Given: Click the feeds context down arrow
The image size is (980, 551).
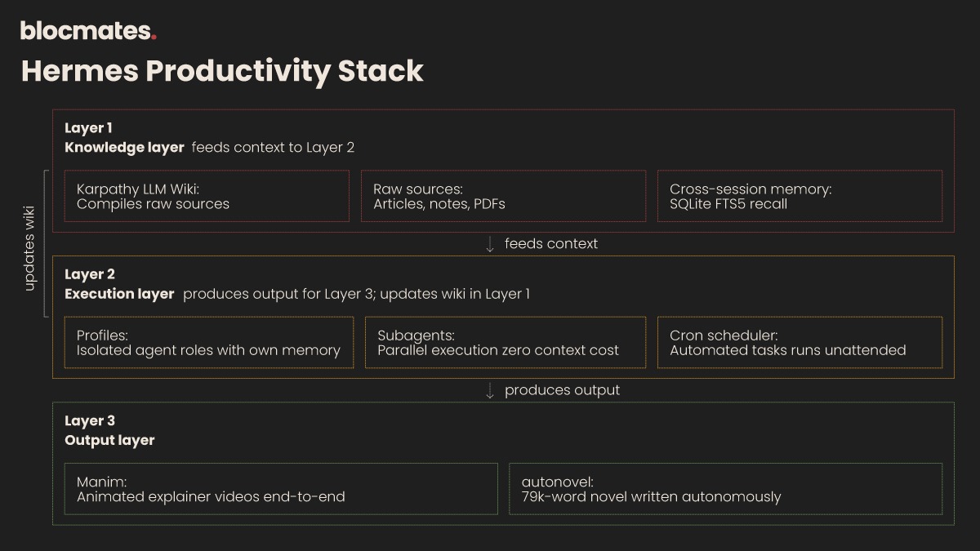Looking at the screenshot, I should tap(490, 244).
